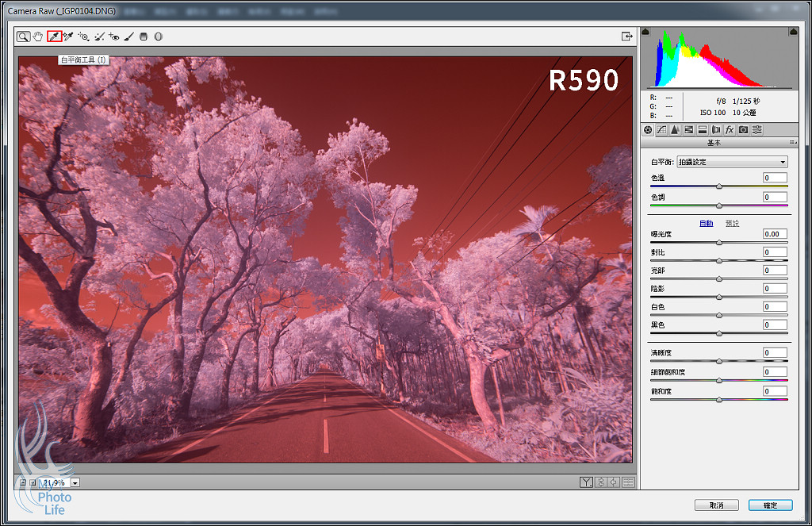This screenshot has height=526, width=812.
Task: Choose the Targeted Adjustment tool
Action: point(83,36)
